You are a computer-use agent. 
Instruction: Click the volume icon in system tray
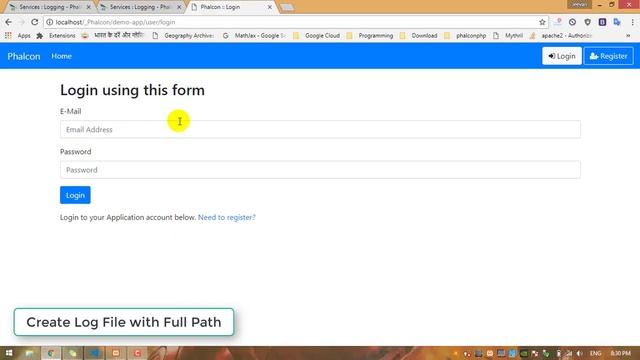tap(580, 353)
